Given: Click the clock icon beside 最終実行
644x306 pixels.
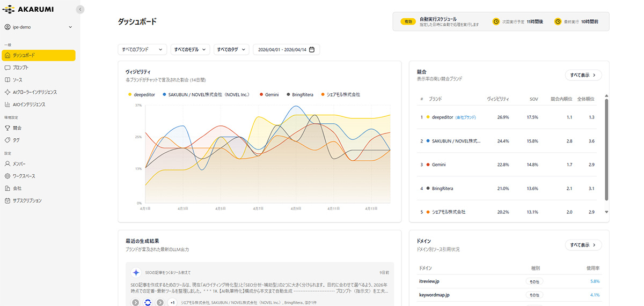Looking at the screenshot, I should coord(557,22).
